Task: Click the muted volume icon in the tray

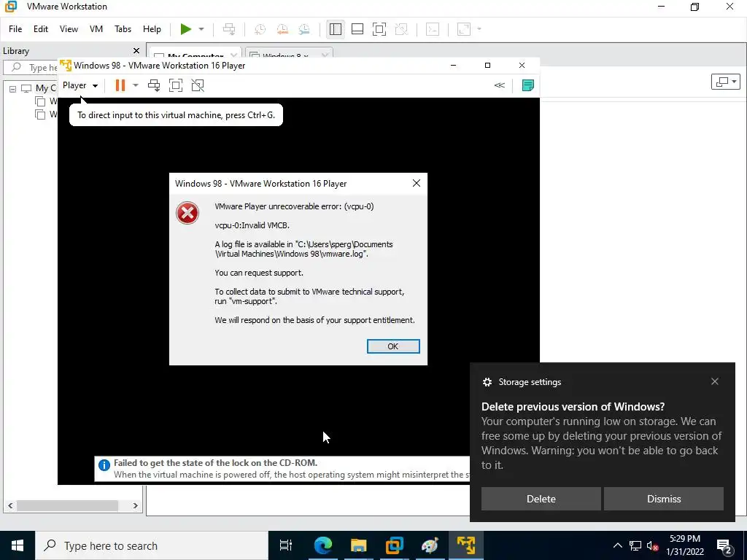Action: tap(653, 545)
